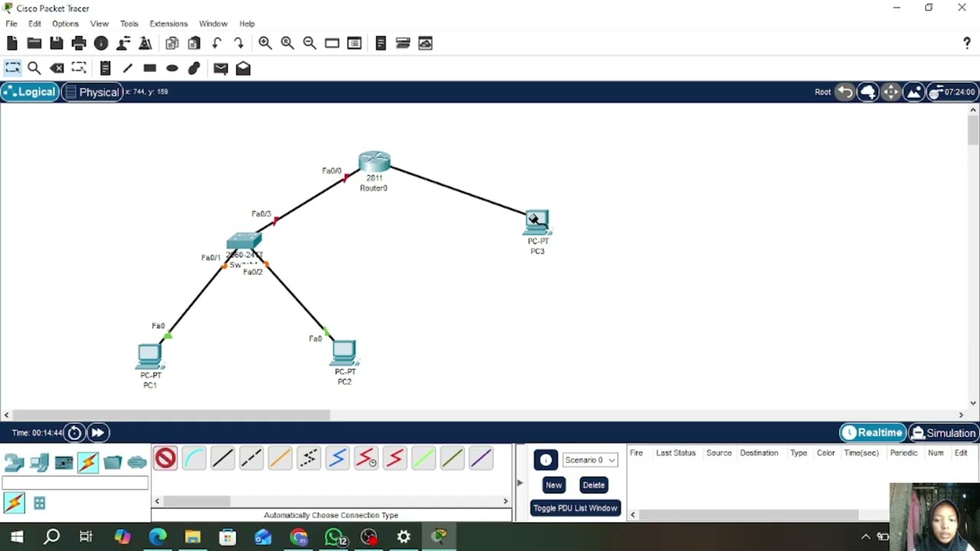Fast forward time button
This screenshot has height=551, width=980.
[x=98, y=433]
